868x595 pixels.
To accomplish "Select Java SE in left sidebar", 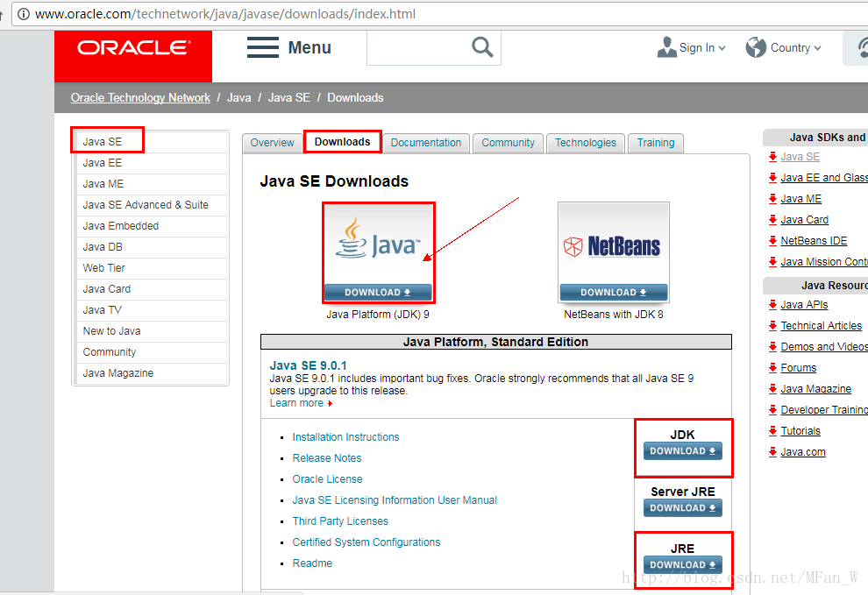I will [x=150, y=142].
